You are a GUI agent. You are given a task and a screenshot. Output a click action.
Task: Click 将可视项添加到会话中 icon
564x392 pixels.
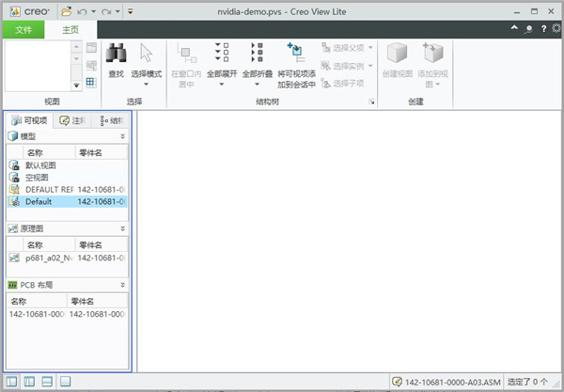coord(296,55)
